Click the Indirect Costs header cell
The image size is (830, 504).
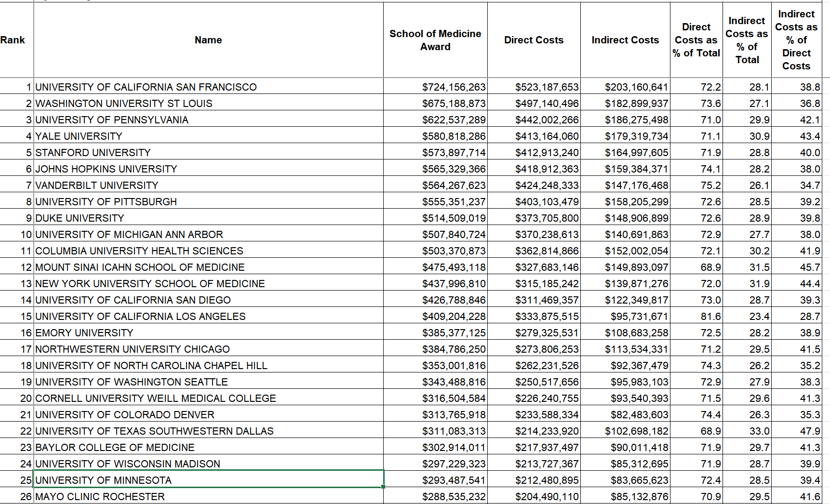point(625,40)
